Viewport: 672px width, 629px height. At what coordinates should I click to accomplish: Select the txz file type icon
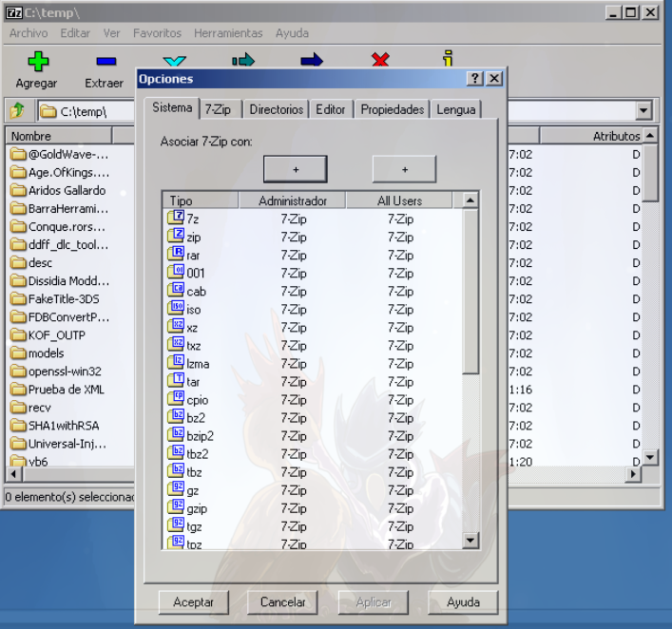175,344
